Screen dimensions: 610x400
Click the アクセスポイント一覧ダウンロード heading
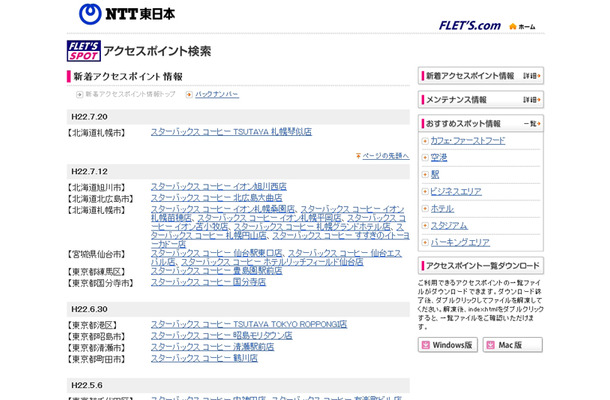[482, 266]
